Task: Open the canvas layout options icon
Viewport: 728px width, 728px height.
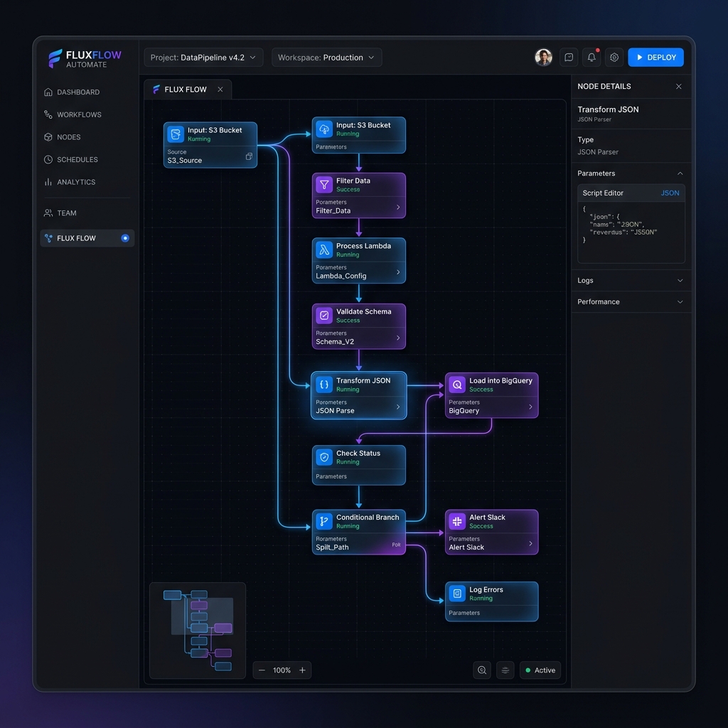Action: click(505, 670)
